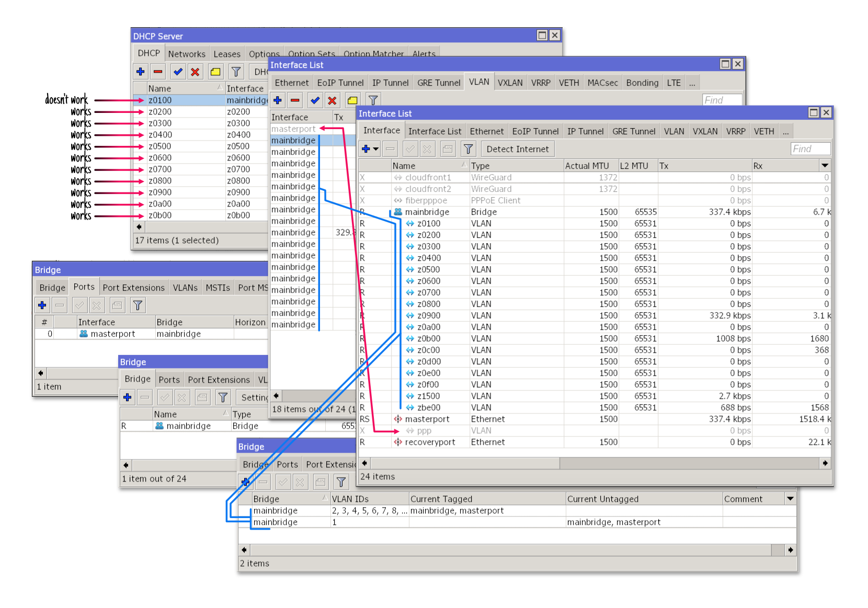Click the ellipsis to reveal more interface tabs
868x608 pixels.
coord(786,131)
